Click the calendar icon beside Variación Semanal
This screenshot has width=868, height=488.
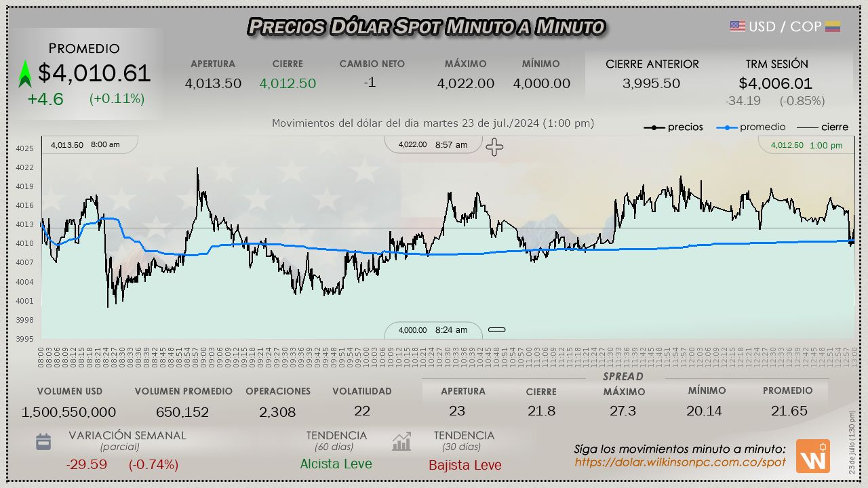[43, 442]
